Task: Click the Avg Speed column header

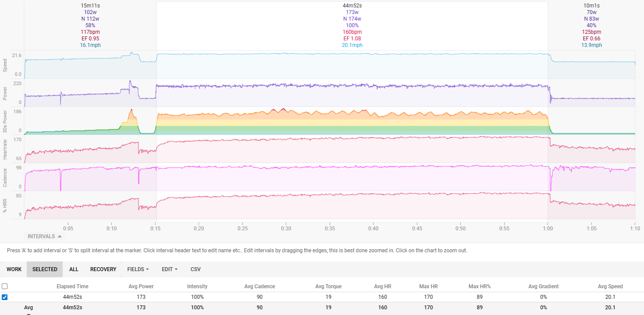Action: coord(610,286)
